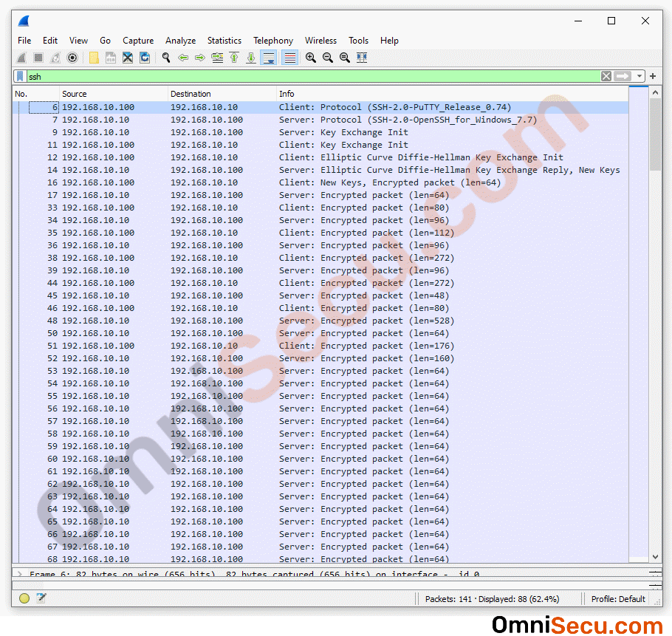
Task: Toggle the display filter bookmark icon
Action: pos(20,76)
